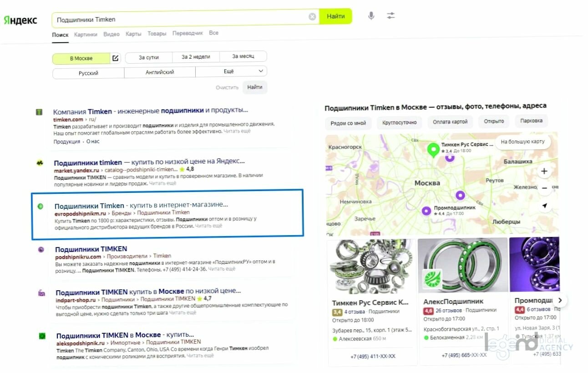Open the search settings sliders icon
Screen dimensions: 588x373
(x=391, y=16)
